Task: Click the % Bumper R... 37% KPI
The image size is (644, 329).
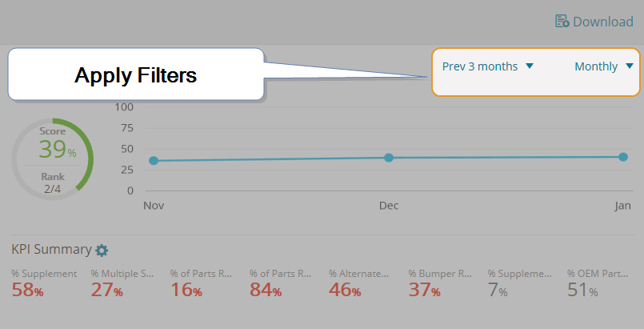Action: [x=439, y=283]
